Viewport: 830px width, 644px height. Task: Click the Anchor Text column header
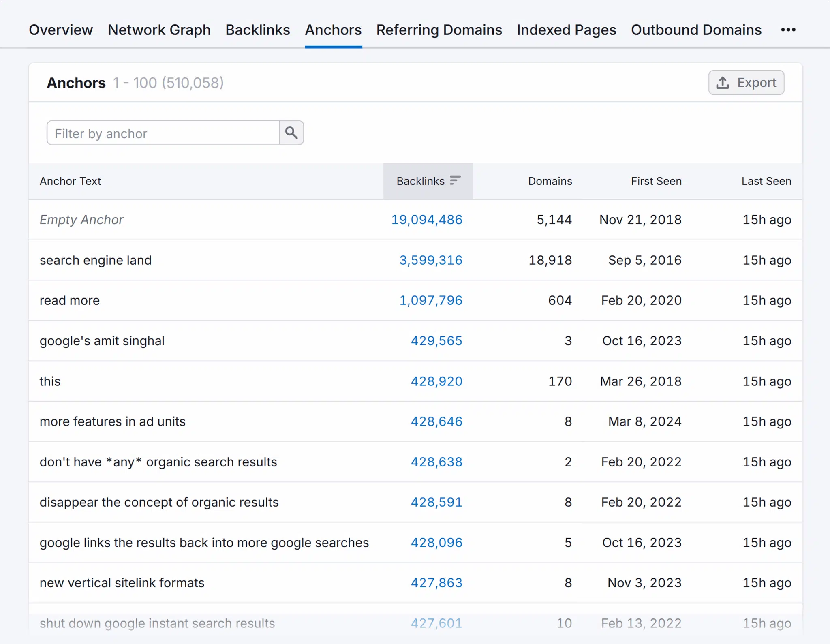coord(70,181)
